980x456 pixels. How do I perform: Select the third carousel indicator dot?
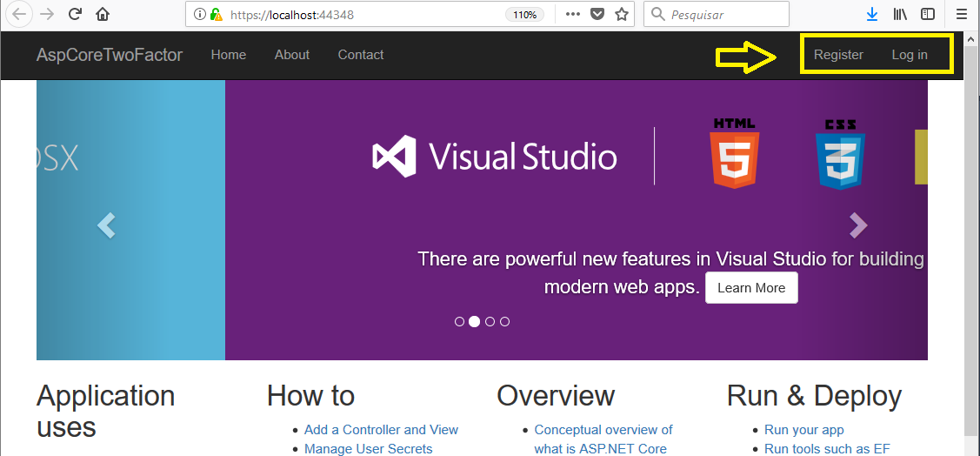[490, 321]
